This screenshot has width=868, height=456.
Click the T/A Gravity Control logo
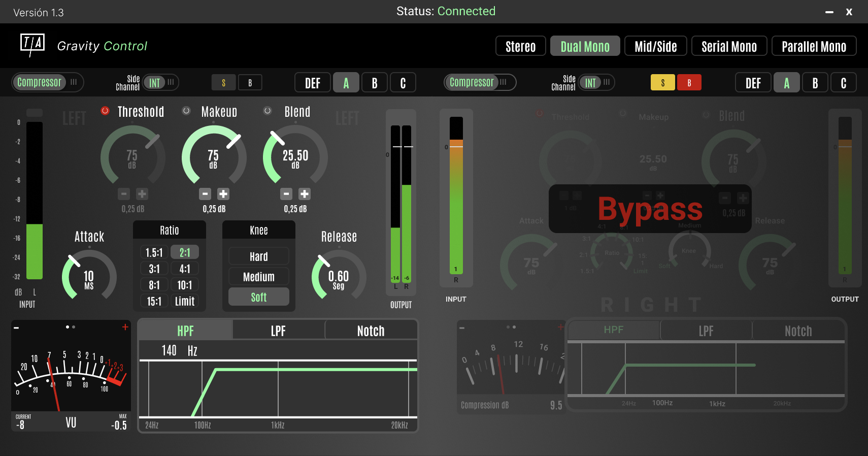(83, 46)
